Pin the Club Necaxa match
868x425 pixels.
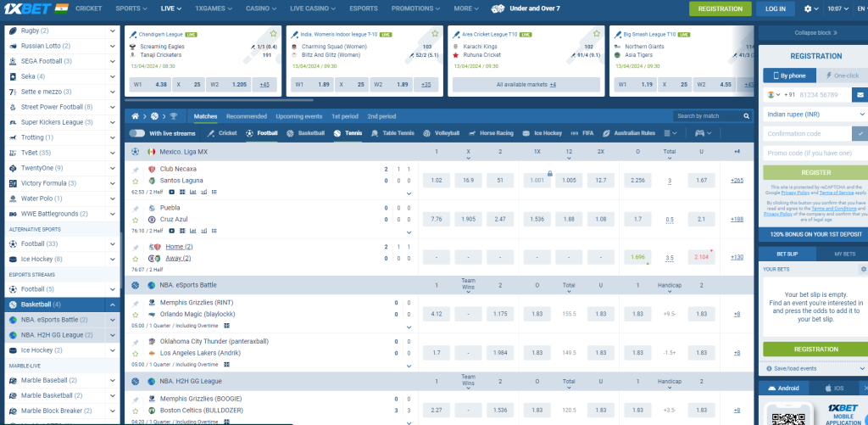pos(135,170)
